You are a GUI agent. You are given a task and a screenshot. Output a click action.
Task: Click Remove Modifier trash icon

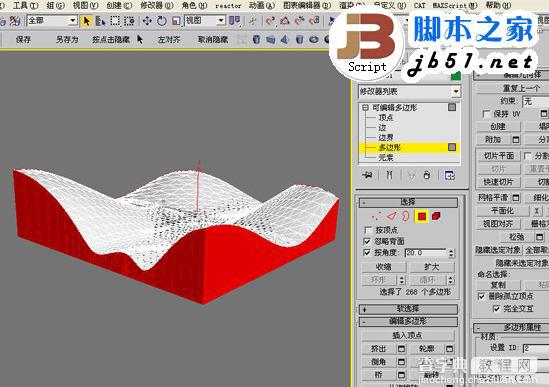[x=427, y=175]
